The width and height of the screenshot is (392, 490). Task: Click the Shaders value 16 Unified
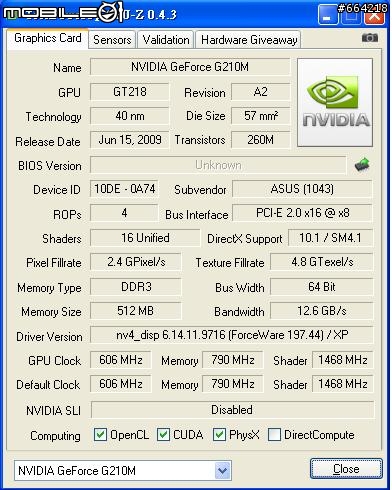point(145,238)
